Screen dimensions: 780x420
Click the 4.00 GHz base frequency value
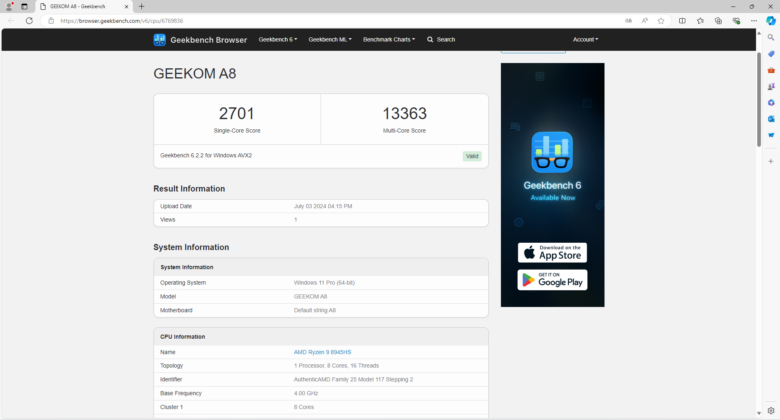click(x=305, y=393)
